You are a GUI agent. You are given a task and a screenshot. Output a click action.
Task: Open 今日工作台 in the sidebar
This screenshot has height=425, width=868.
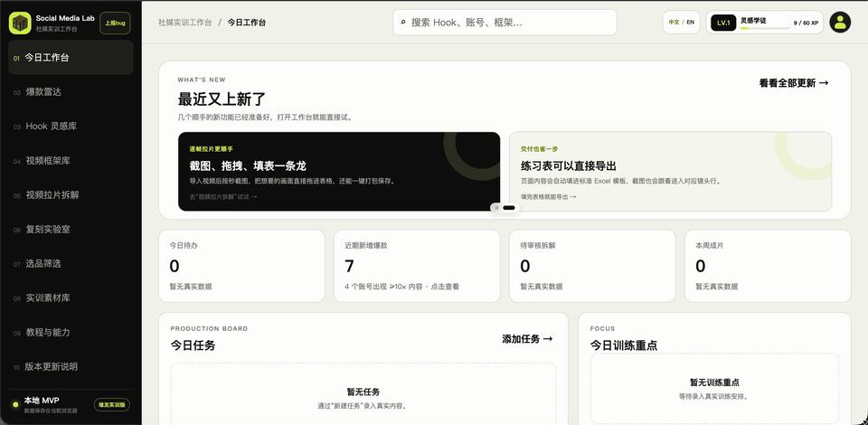click(71, 58)
